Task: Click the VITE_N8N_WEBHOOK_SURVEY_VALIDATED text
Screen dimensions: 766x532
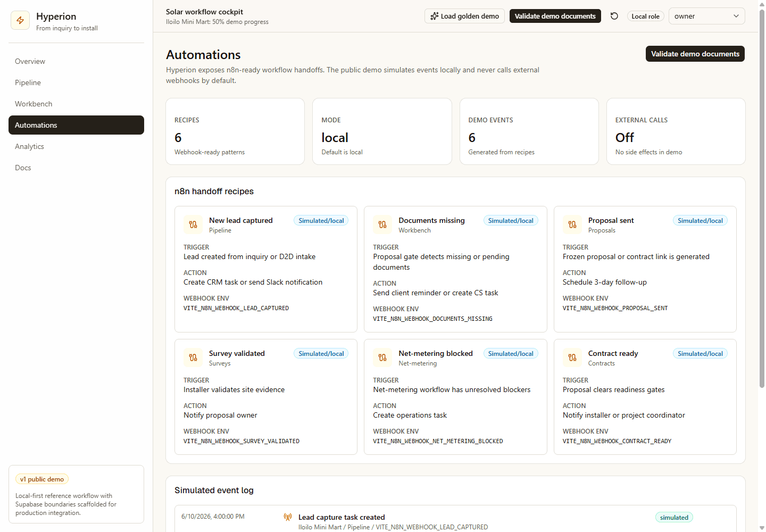Action: 242,441
